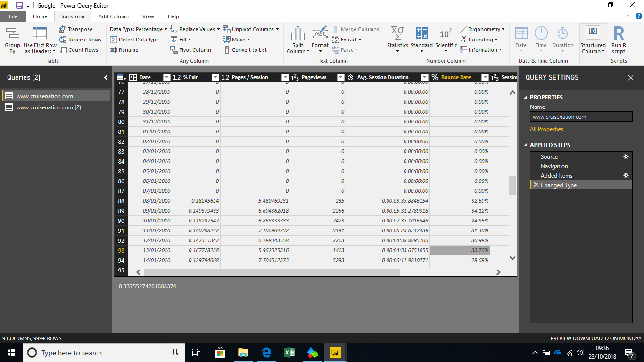Open the File menu tab
Viewport: 644px width, 362px height.
pos(13,16)
